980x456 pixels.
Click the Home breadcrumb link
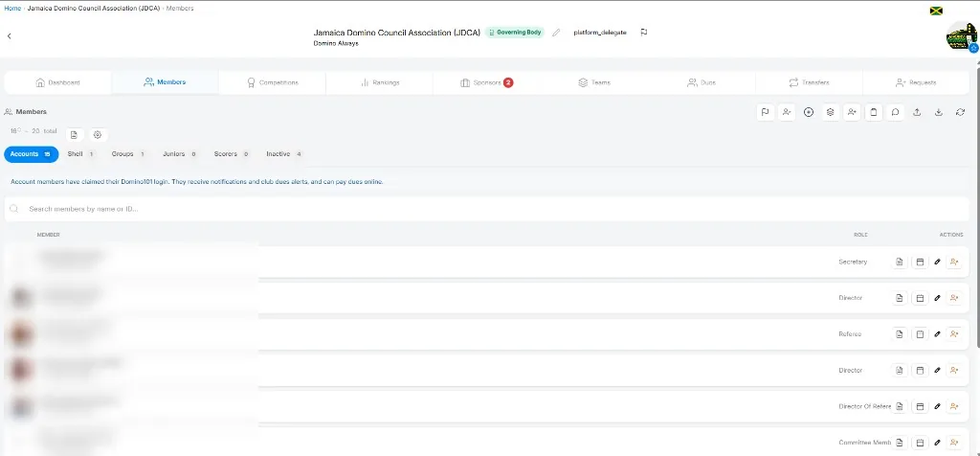point(12,8)
